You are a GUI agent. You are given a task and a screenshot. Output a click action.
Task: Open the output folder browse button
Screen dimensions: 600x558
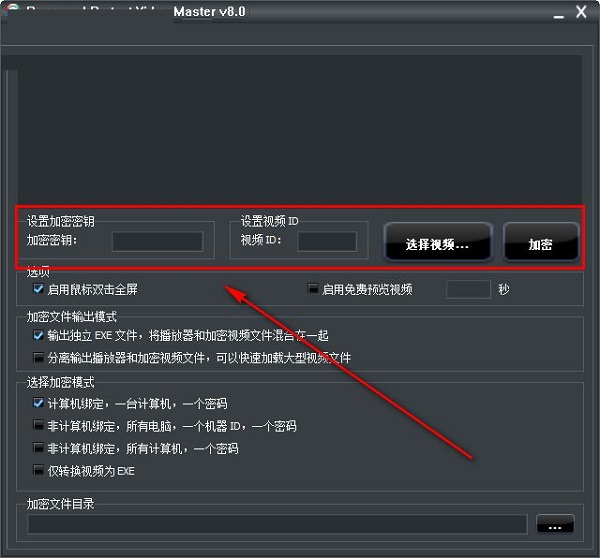tap(555, 524)
